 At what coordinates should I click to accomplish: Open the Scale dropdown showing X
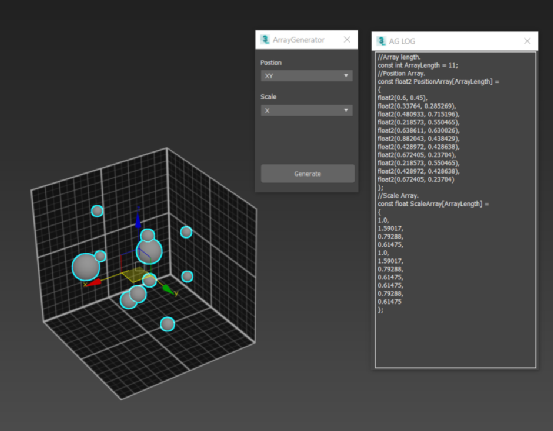coord(306,110)
